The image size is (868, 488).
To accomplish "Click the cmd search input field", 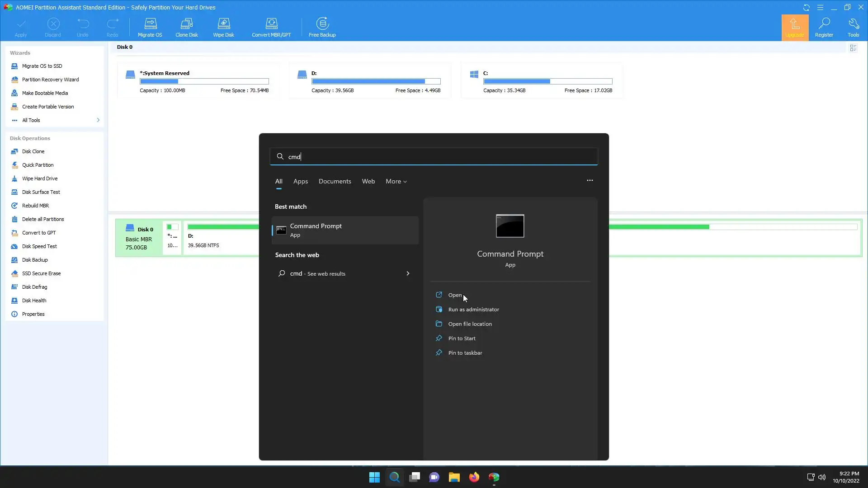I will tap(434, 157).
